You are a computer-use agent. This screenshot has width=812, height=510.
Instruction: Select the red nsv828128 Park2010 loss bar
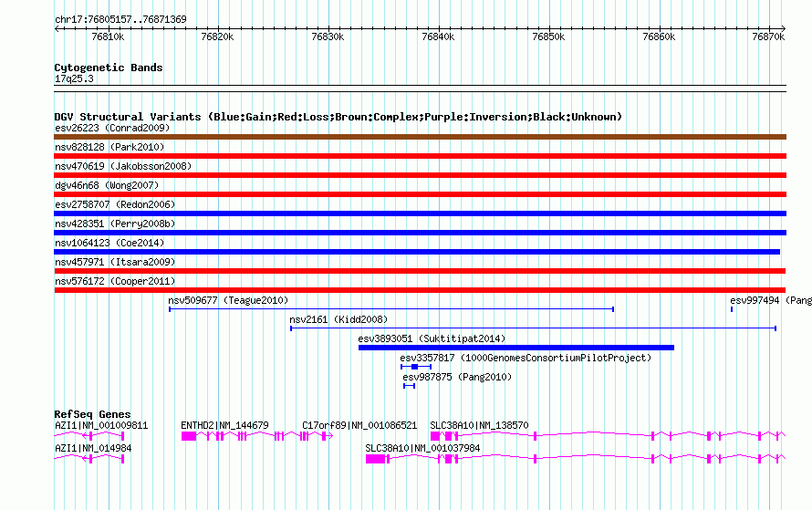click(420, 156)
